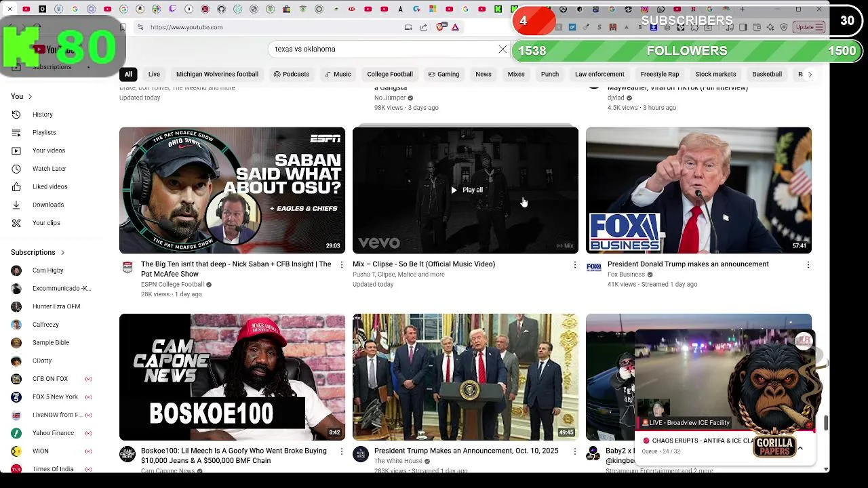This screenshot has height=488, width=868.
Task: Open History in the sidebar
Action: point(42,115)
